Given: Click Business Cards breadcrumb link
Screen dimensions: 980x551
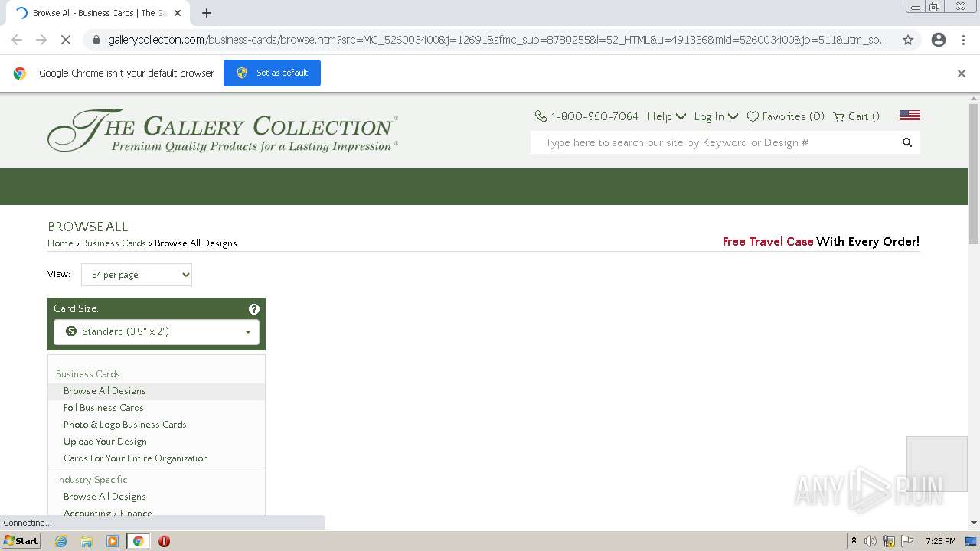Looking at the screenshot, I should [114, 243].
